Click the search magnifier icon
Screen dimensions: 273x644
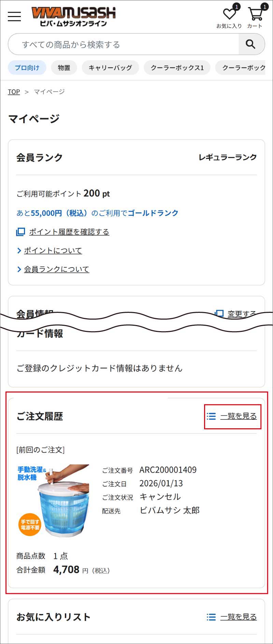tap(251, 44)
